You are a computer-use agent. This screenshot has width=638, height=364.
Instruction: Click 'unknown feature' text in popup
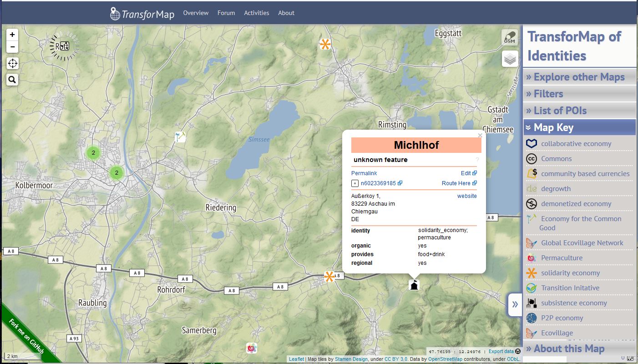(380, 160)
